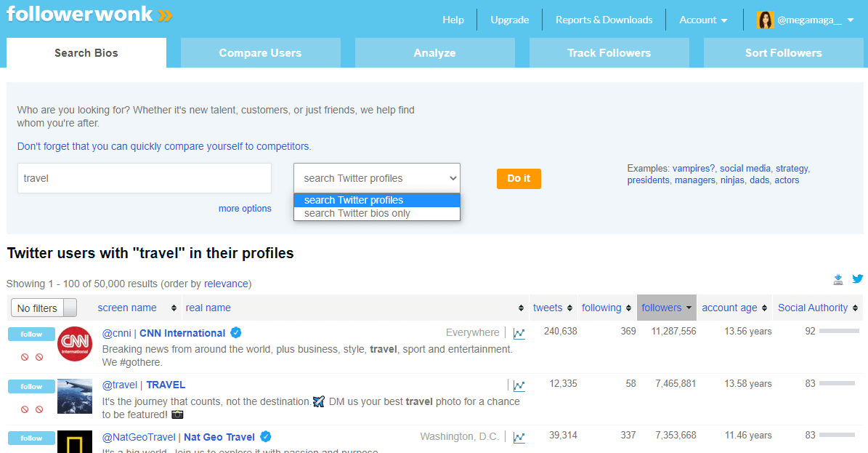Open the Nat Geo Travel real name link

[219, 437]
